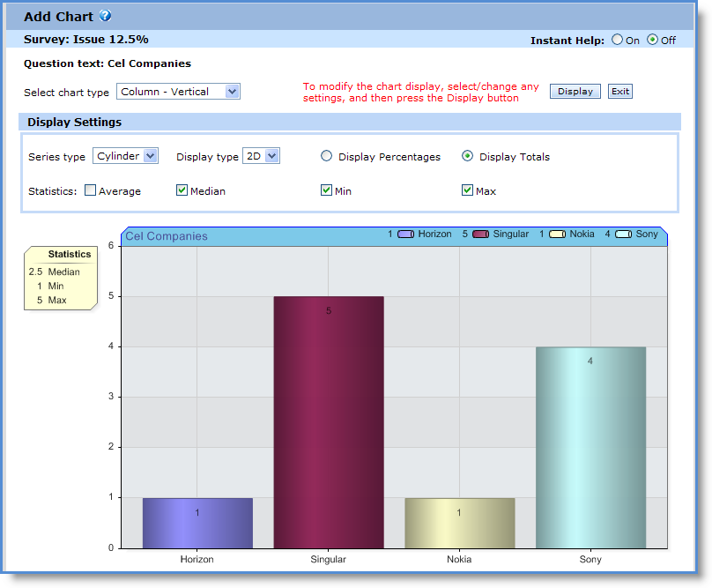Click the Horizon x-axis label
The height and width of the screenshot is (588, 712).
click(x=197, y=560)
